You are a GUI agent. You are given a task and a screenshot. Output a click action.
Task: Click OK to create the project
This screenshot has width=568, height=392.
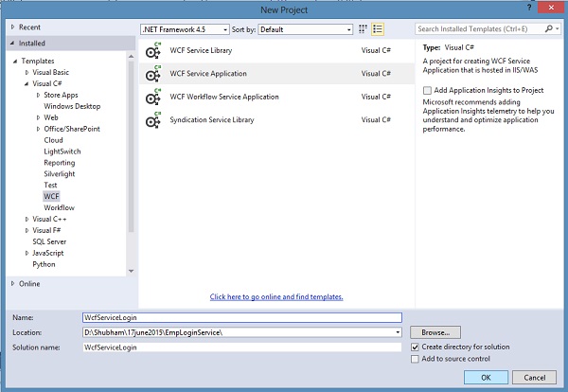pos(486,377)
